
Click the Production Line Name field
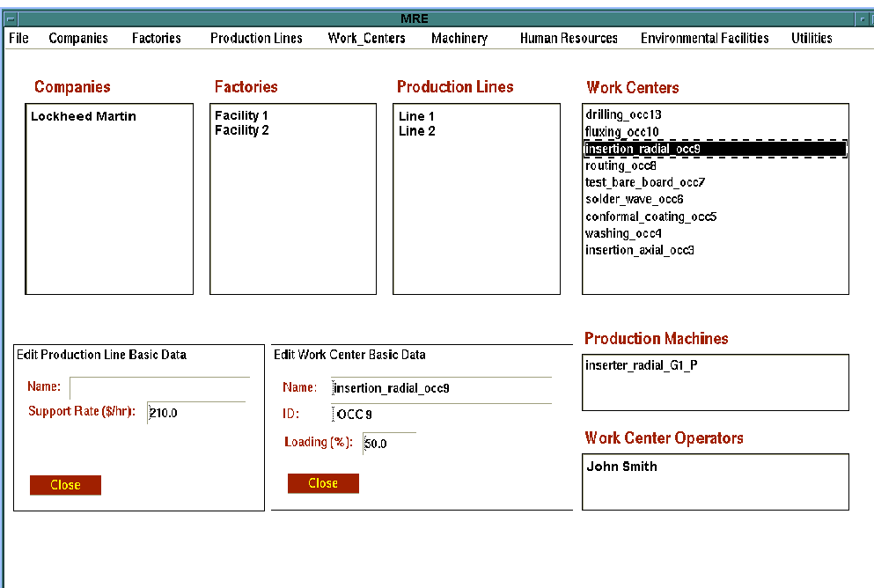[x=158, y=388]
